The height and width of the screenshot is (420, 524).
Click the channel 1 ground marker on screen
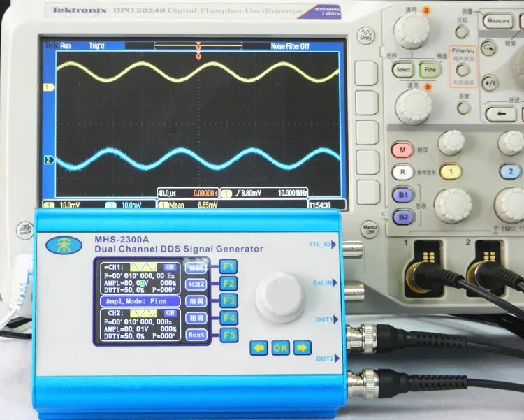(49, 87)
